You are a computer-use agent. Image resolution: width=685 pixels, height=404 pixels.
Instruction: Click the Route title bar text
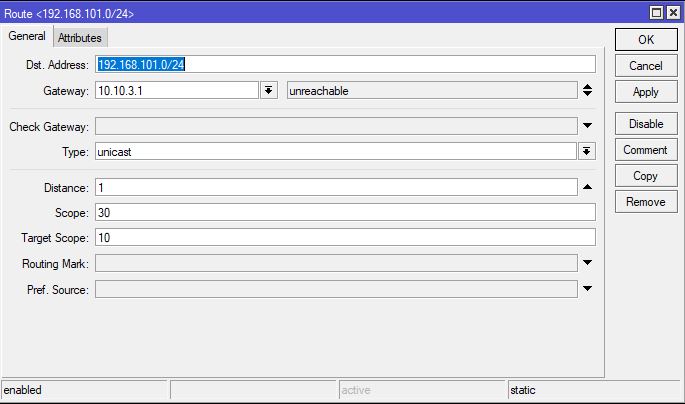pyautogui.click(x=69, y=14)
